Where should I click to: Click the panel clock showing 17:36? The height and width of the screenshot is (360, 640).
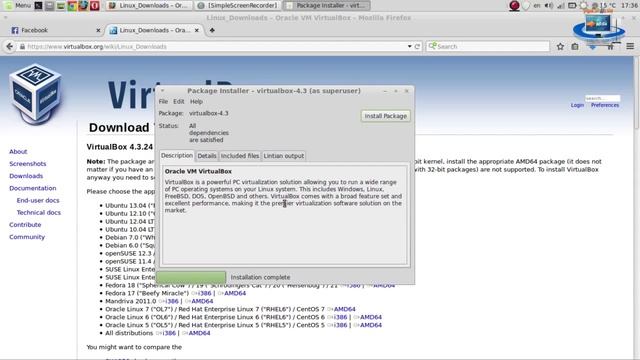629,6
